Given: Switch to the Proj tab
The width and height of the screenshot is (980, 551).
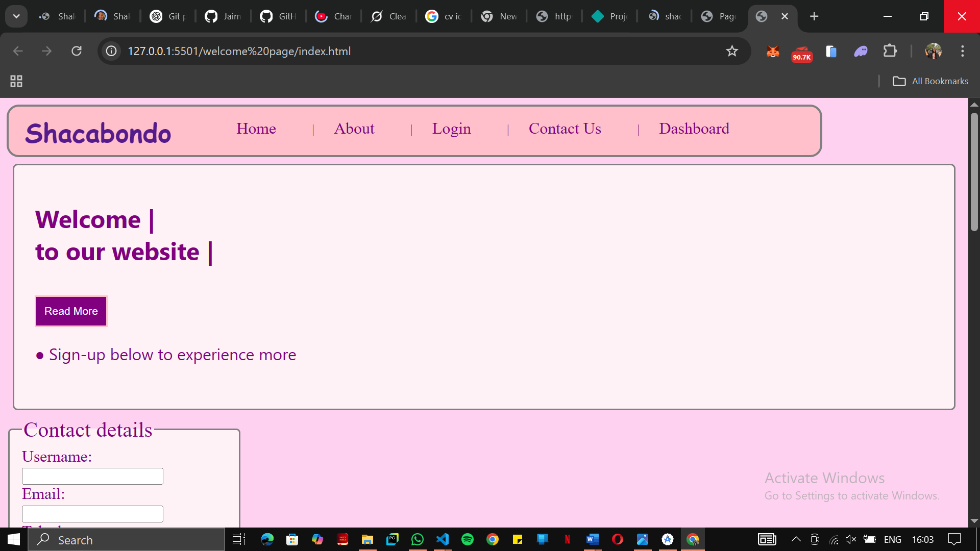Looking at the screenshot, I should click(609, 16).
